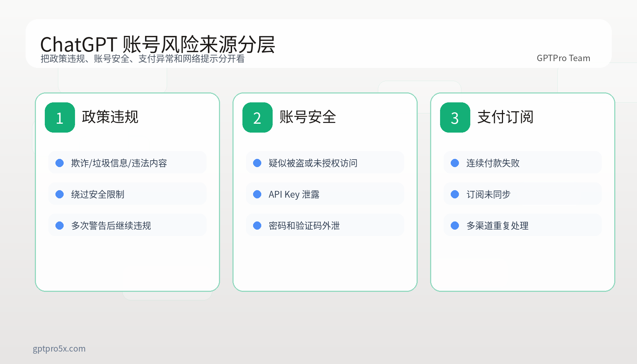Click the blue dot beside 多次警告后继续违规
Image resolution: width=637 pixels, height=364 pixels.
point(60,225)
